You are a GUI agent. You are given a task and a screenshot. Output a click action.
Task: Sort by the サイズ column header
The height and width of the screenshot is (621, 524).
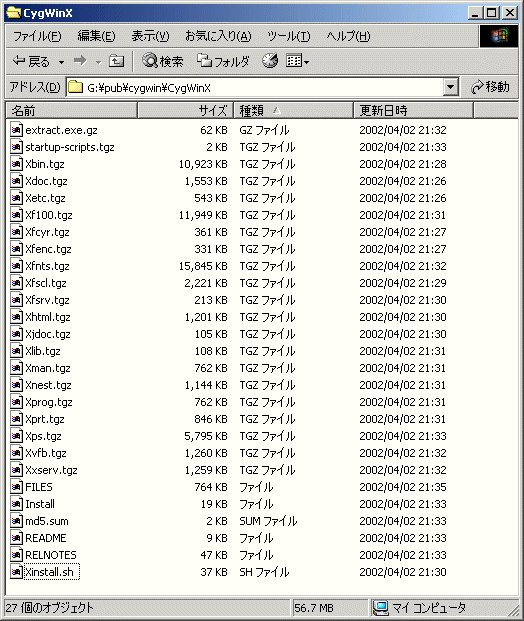(x=186, y=110)
